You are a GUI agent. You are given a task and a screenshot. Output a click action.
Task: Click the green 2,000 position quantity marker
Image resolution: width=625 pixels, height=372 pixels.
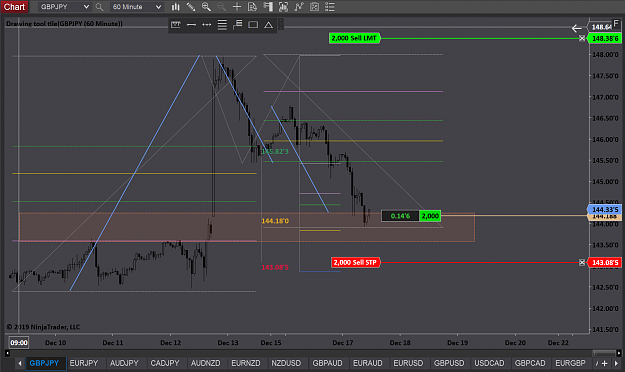coord(430,216)
